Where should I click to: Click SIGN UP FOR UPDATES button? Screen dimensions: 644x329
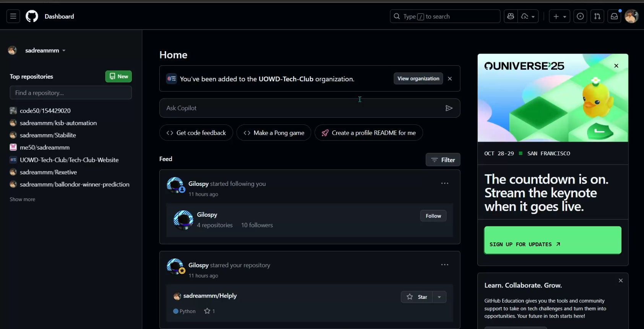[x=553, y=240]
